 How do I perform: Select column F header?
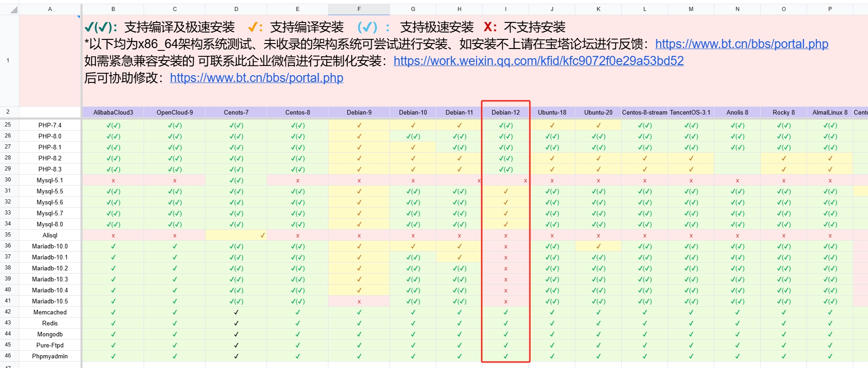359,9
